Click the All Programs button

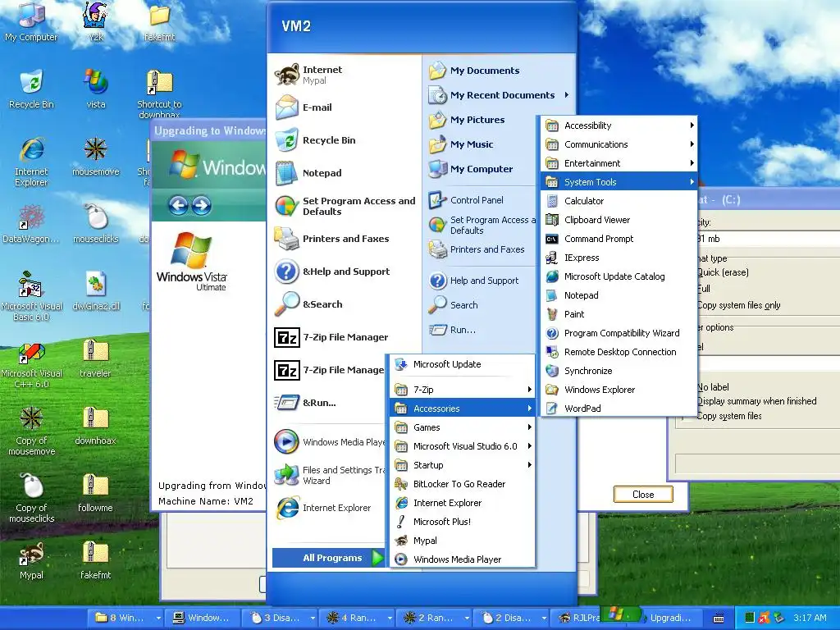click(328, 558)
